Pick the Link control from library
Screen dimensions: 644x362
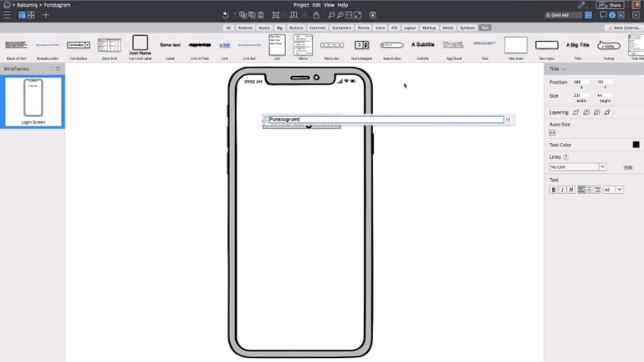coord(225,48)
